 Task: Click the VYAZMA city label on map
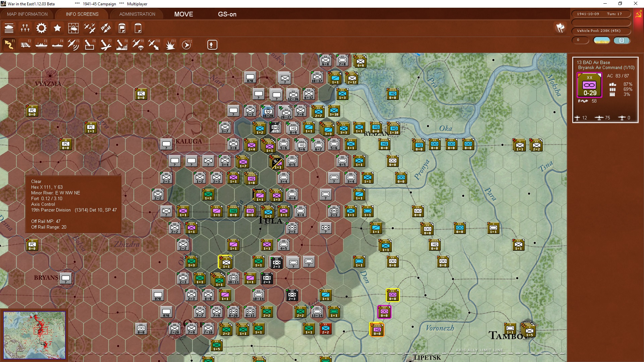pos(48,84)
